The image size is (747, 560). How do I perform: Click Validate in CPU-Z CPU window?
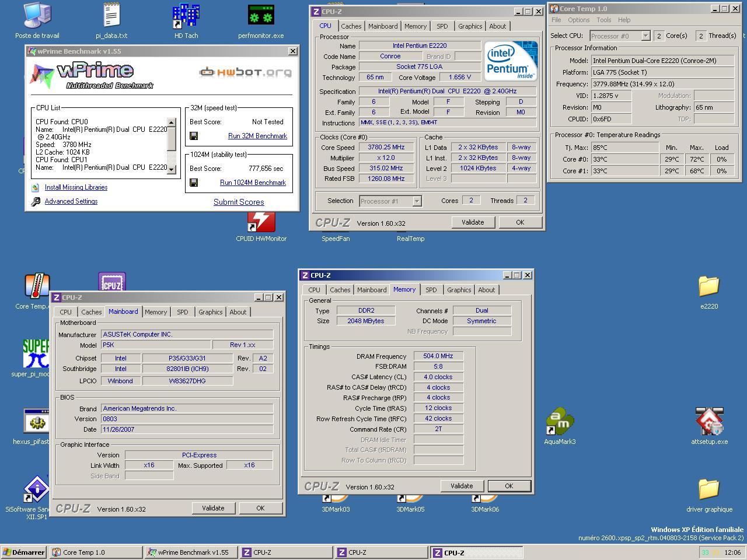473,222
